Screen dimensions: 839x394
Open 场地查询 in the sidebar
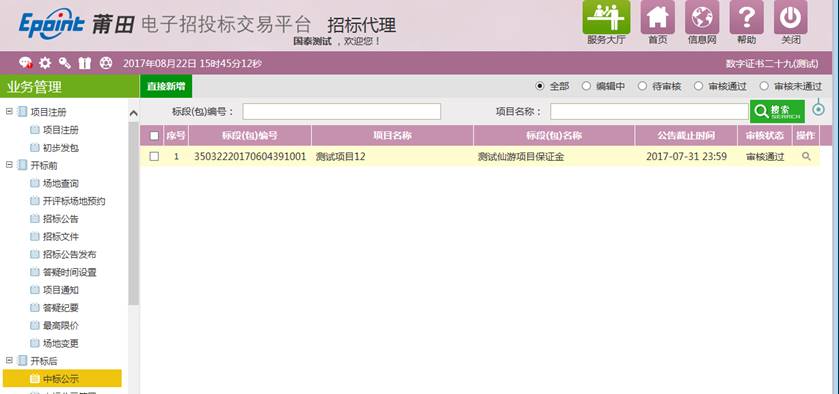click(61, 184)
